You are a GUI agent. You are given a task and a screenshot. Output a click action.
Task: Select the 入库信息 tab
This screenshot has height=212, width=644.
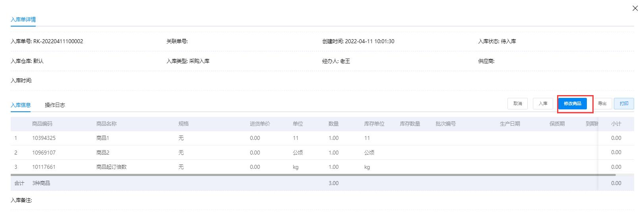(x=21, y=105)
